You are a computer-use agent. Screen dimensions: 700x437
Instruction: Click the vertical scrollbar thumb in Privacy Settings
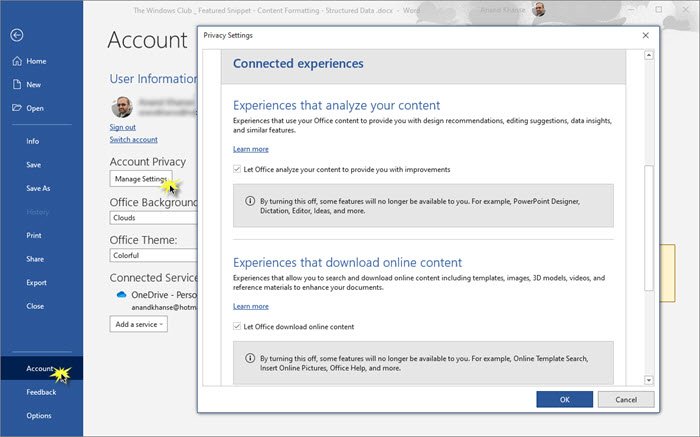(x=649, y=228)
